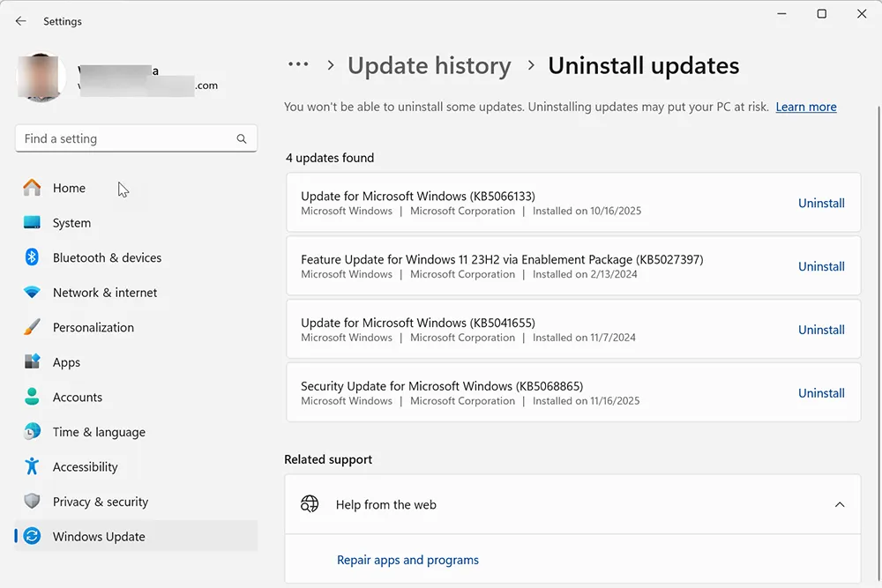Click the Windows Update icon
Image resolution: width=882 pixels, height=588 pixels.
coord(32,536)
